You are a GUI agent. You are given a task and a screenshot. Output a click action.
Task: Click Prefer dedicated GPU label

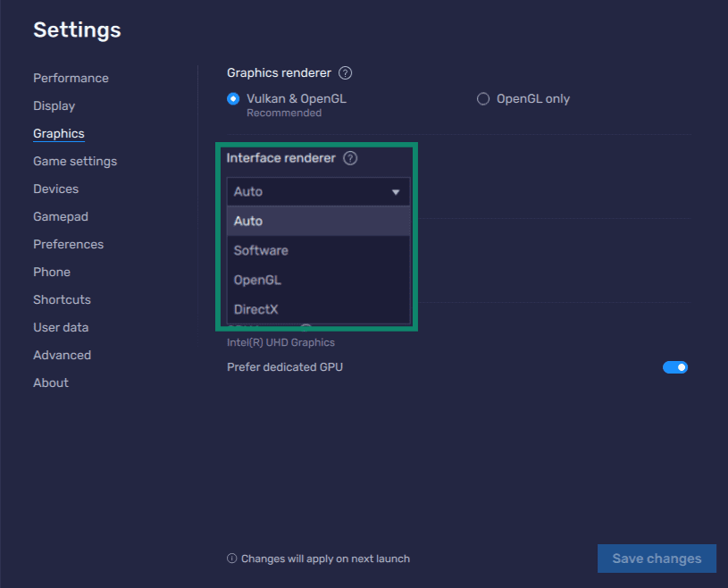click(x=285, y=367)
